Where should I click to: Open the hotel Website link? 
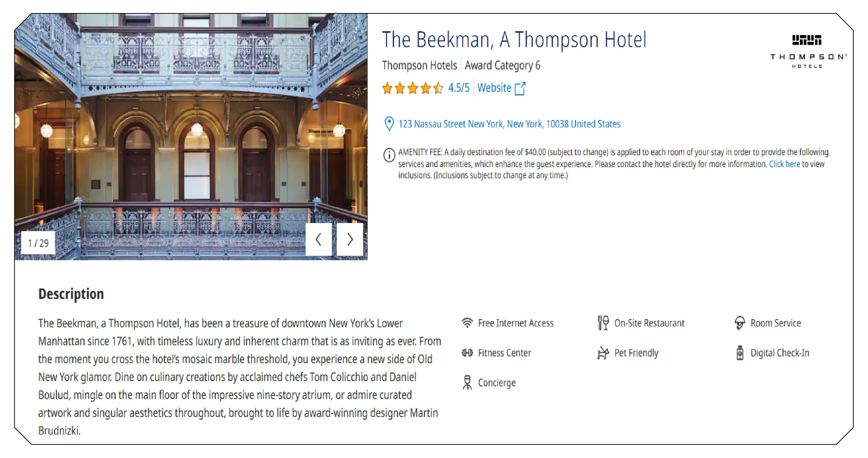tap(494, 88)
